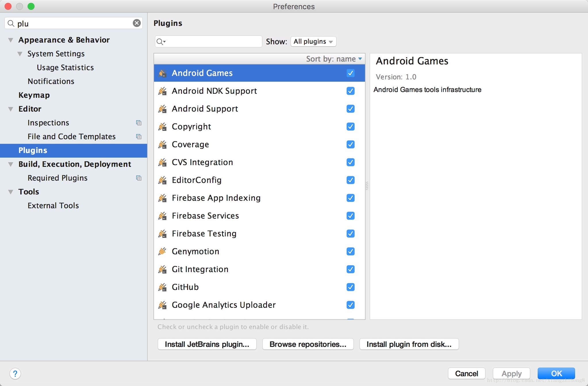Viewport: 588px width, 386px height.
Task: Click the magnifier icon in settings search
Action: point(11,23)
